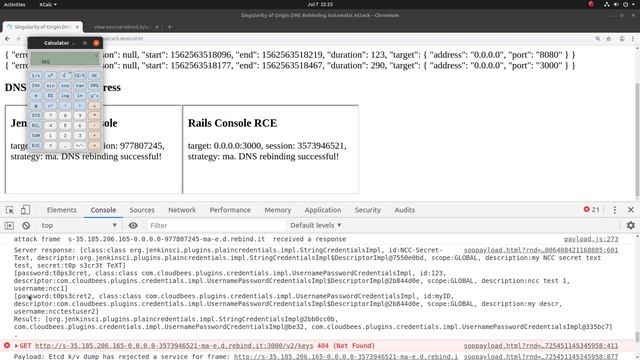Viewport: 640px width, 360px height.
Task: Click the Etcd dump frame URL link
Action: [x=346, y=356]
